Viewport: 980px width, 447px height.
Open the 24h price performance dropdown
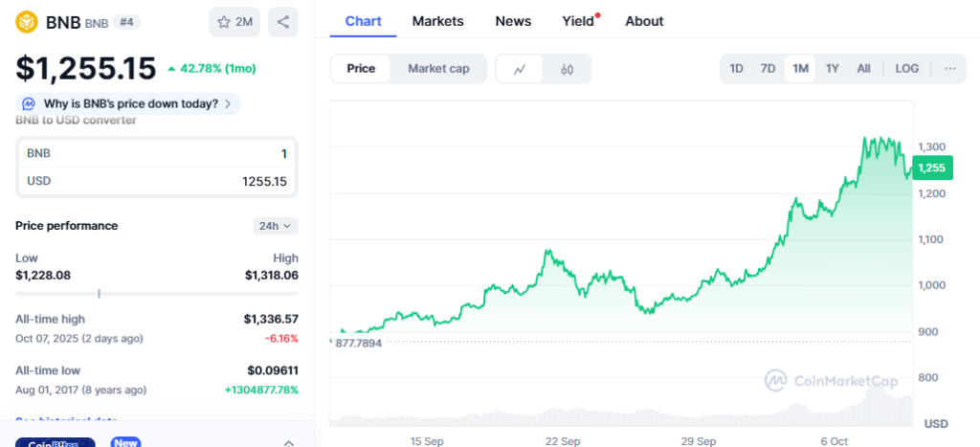pyautogui.click(x=276, y=226)
